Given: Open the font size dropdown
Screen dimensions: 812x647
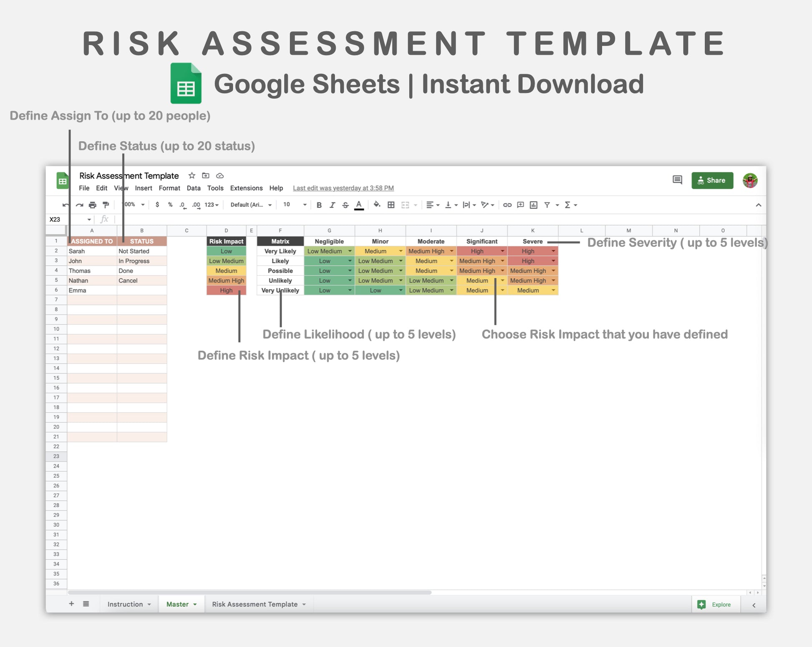Looking at the screenshot, I should pos(305,205).
